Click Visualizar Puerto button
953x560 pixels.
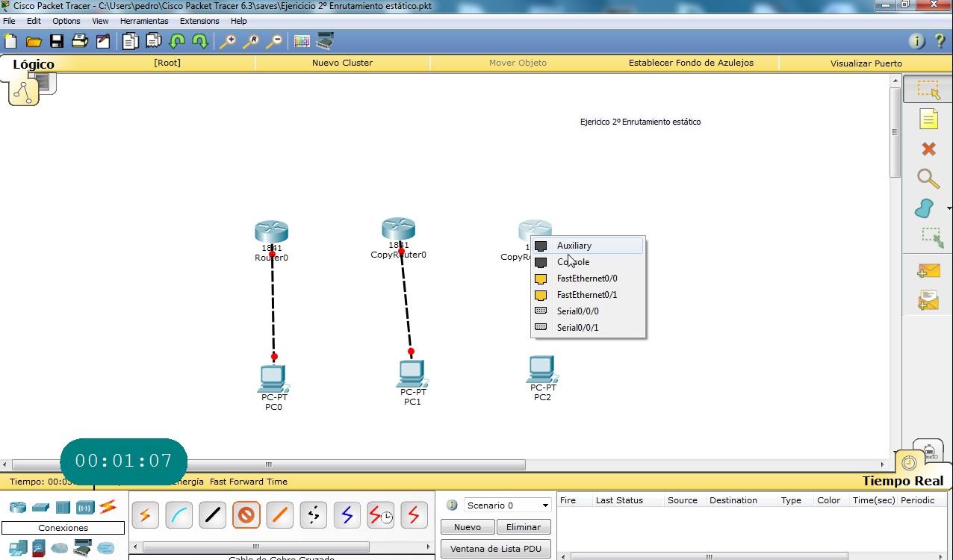[x=866, y=63]
